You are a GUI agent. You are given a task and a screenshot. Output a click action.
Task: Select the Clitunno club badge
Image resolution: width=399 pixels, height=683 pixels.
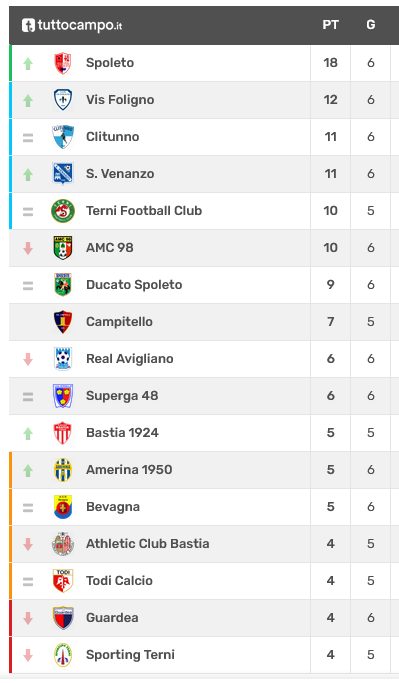pos(63,137)
